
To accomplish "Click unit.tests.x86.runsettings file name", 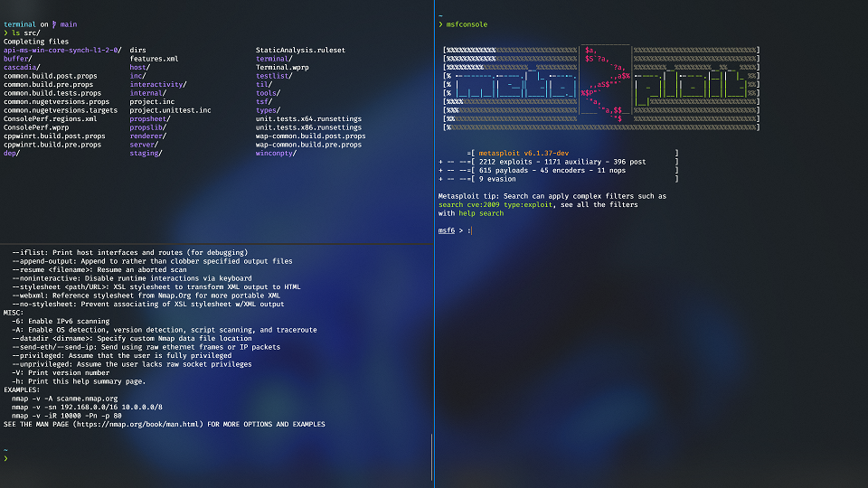I will point(308,127).
